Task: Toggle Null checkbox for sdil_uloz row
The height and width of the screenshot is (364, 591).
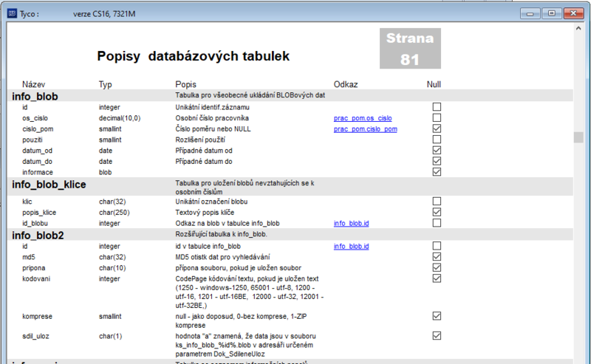Action: (x=437, y=336)
